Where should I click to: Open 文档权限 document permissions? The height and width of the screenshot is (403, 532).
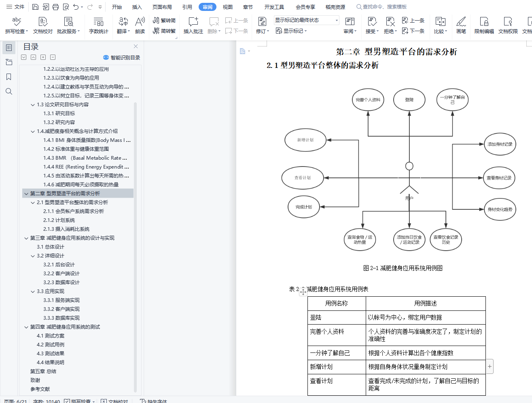(x=508, y=25)
